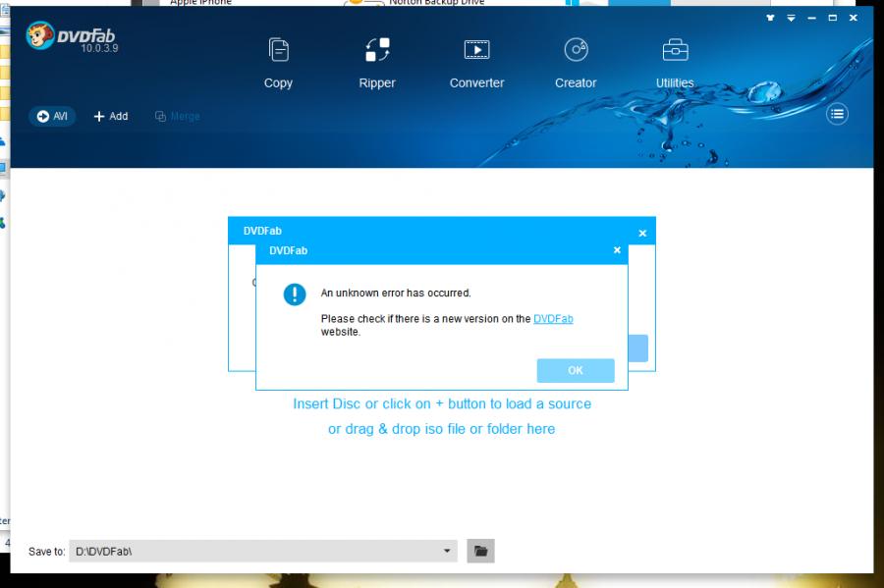Screen dimensions: 884x588
Task: Open the task queue list icon
Action: click(x=837, y=114)
